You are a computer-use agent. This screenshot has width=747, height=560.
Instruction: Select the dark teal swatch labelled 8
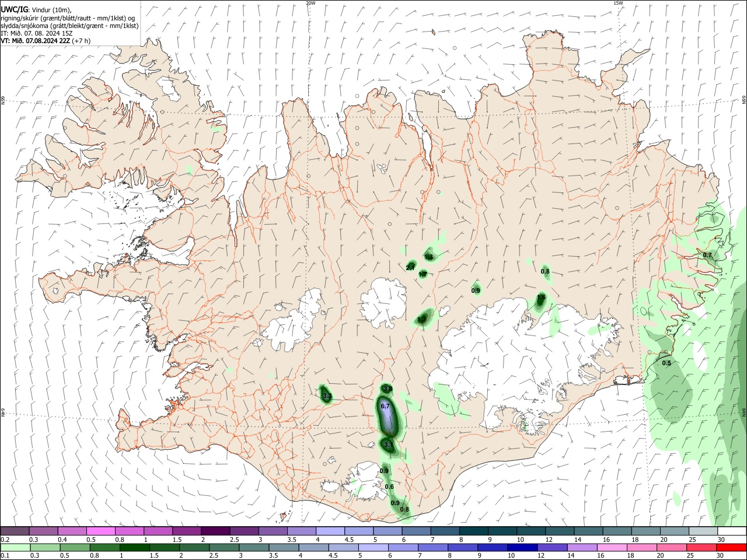point(474,531)
